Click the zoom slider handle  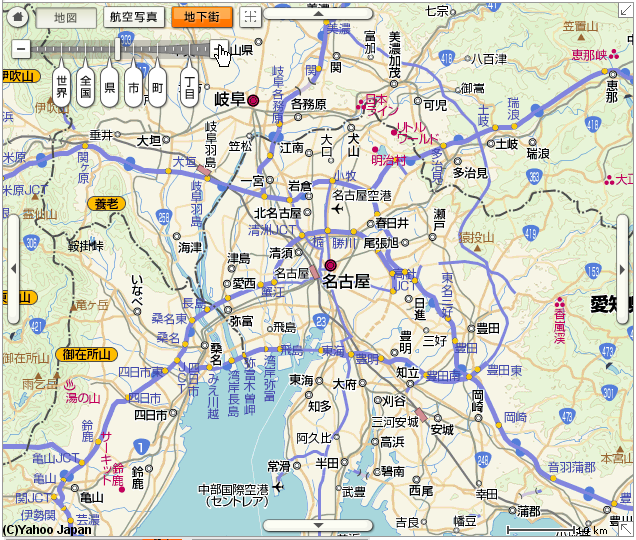119,48
